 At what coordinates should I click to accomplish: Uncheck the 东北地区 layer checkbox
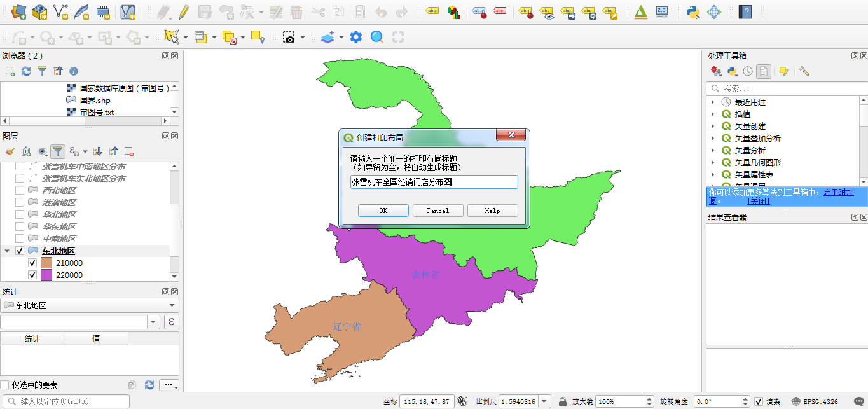(20, 251)
